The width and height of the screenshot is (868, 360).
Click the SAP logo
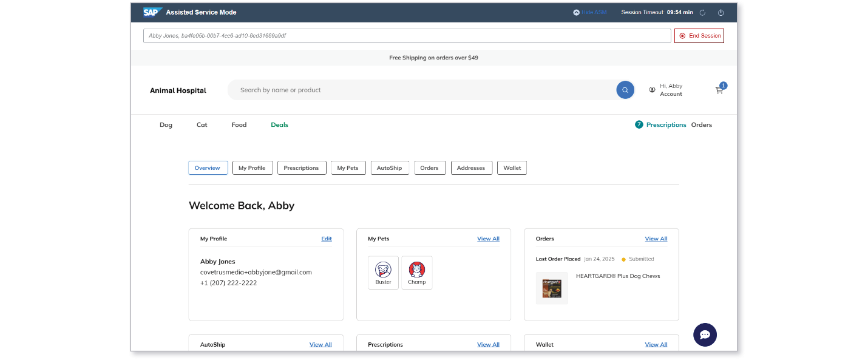[x=152, y=12]
